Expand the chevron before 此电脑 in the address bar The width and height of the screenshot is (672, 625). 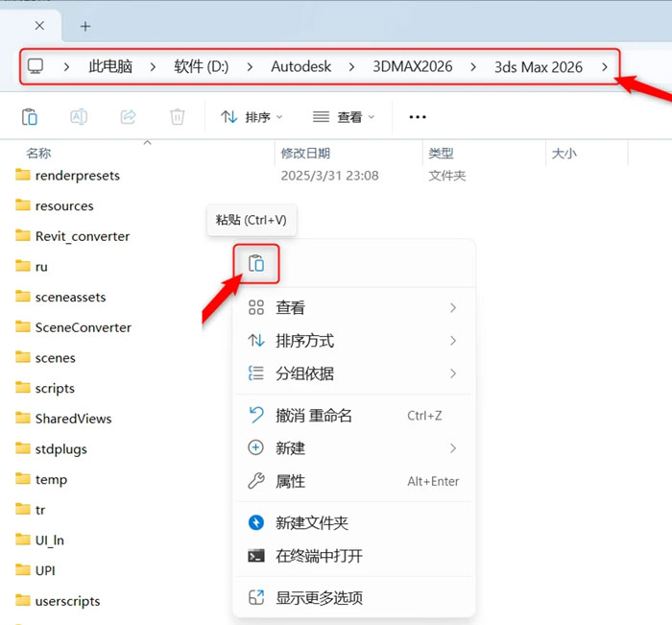tap(66, 67)
